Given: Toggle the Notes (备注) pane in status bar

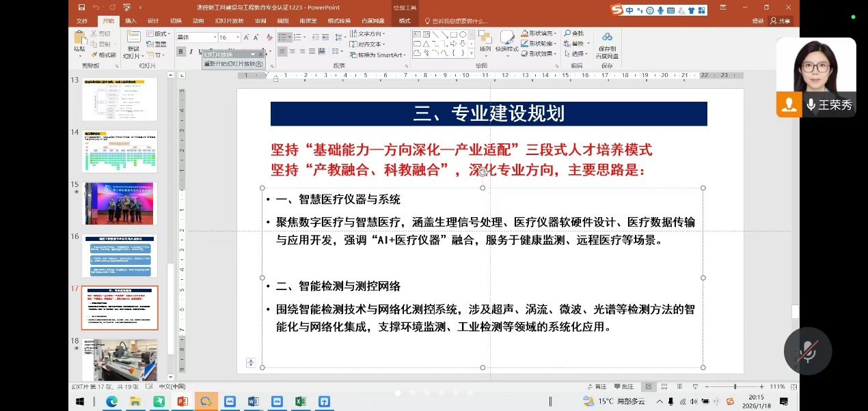Looking at the screenshot, I should point(597,386).
